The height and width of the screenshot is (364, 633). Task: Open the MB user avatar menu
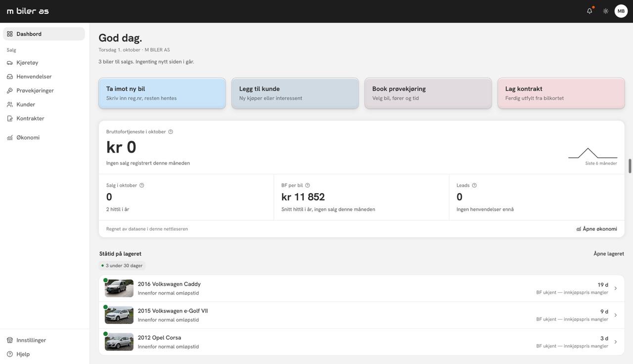[621, 11]
